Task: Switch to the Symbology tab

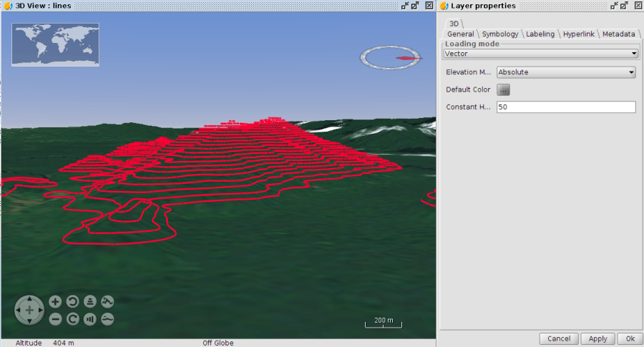Action: [x=500, y=34]
